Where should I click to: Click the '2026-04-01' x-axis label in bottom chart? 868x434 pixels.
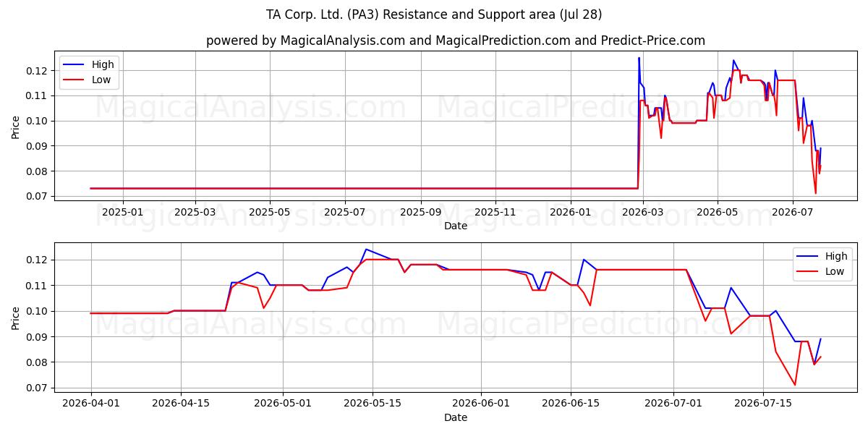pos(91,404)
